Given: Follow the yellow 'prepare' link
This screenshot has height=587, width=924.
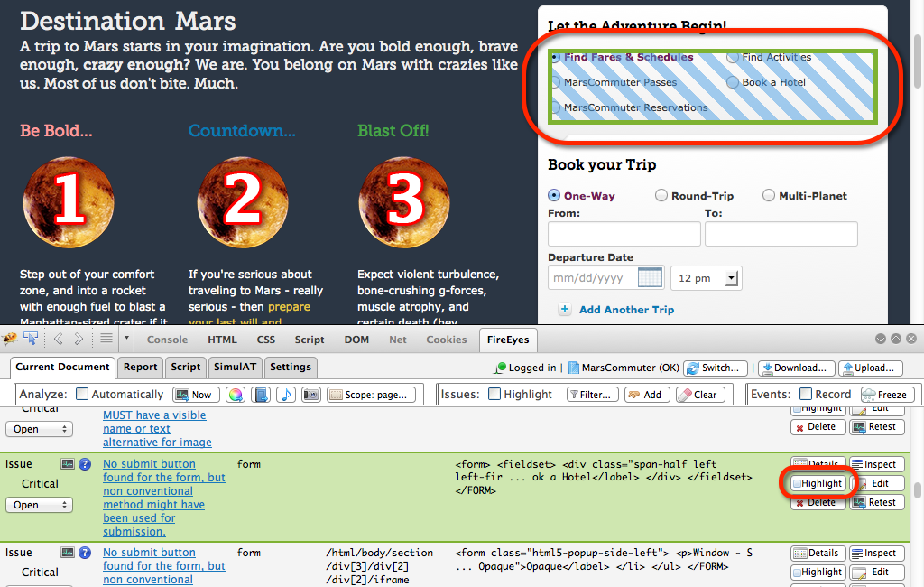Looking at the screenshot, I should pyautogui.click(x=289, y=307).
